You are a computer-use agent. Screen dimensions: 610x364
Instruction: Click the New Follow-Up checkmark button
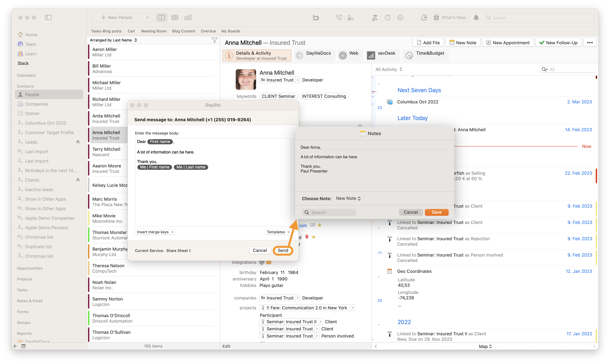[x=558, y=42]
